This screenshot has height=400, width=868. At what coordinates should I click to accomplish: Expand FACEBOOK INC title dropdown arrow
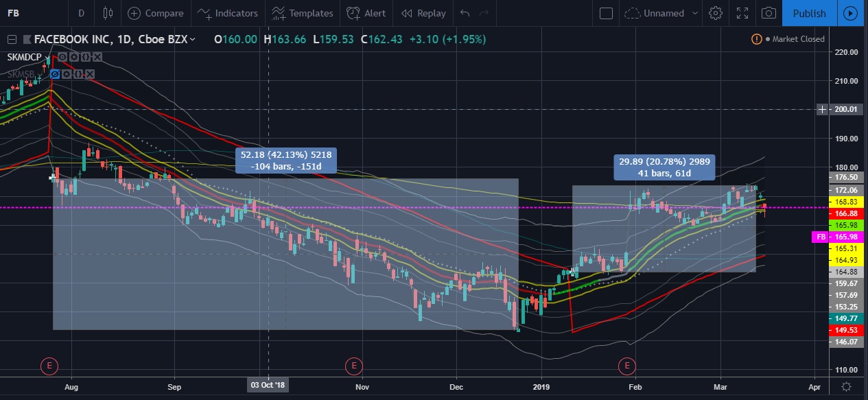click(192, 40)
